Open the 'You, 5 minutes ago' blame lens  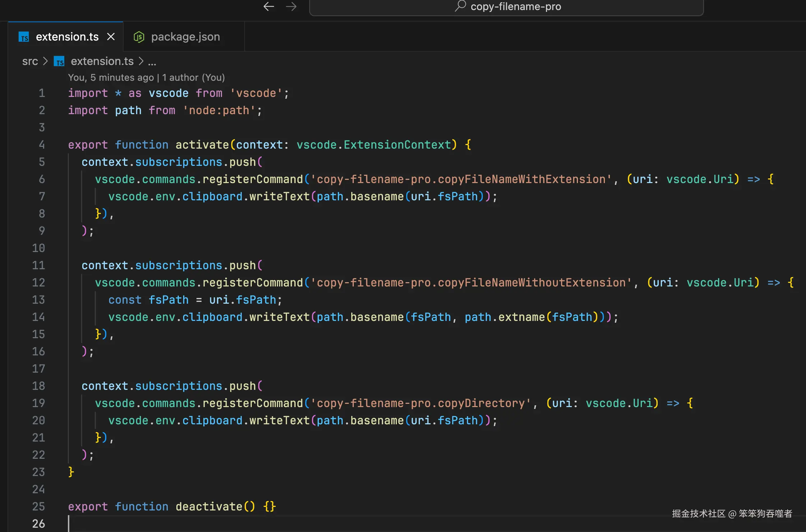point(111,78)
